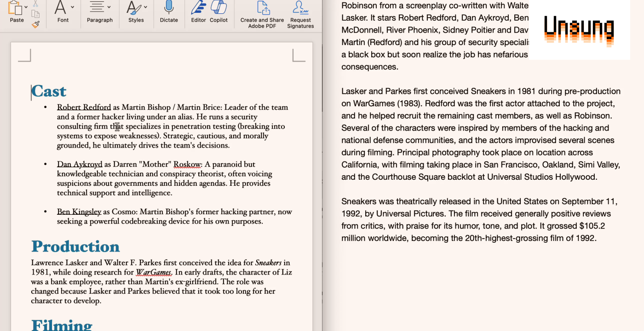The width and height of the screenshot is (644, 331).
Task: Expand the Paste options arrow
Action: point(26,7)
